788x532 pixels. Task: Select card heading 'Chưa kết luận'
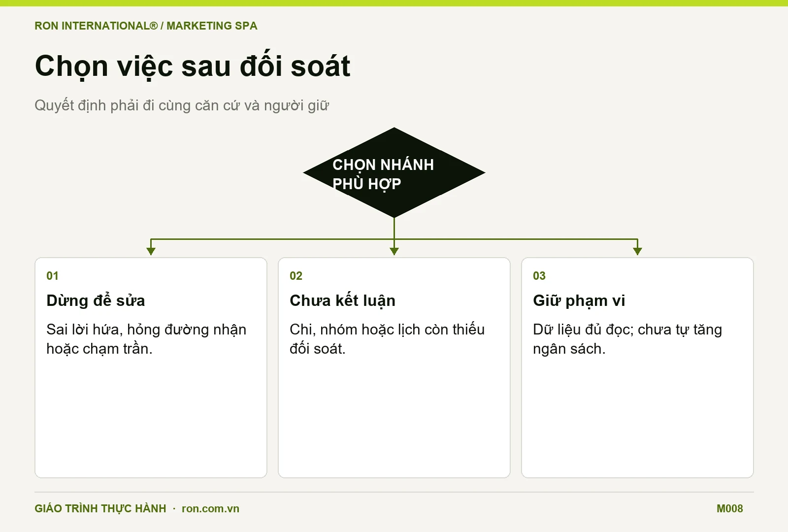pos(342,300)
